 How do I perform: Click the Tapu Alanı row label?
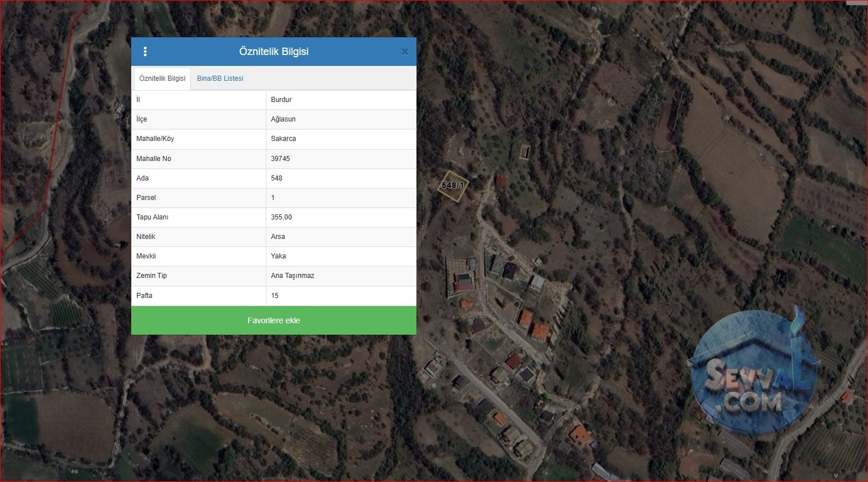point(152,217)
